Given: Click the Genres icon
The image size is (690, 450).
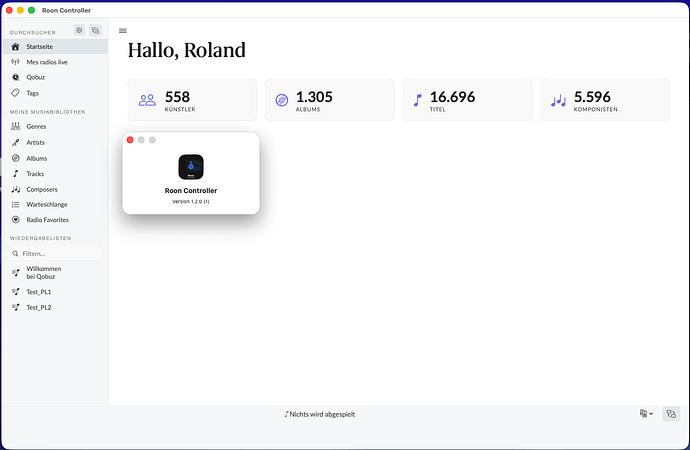Looking at the screenshot, I should [x=15, y=126].
